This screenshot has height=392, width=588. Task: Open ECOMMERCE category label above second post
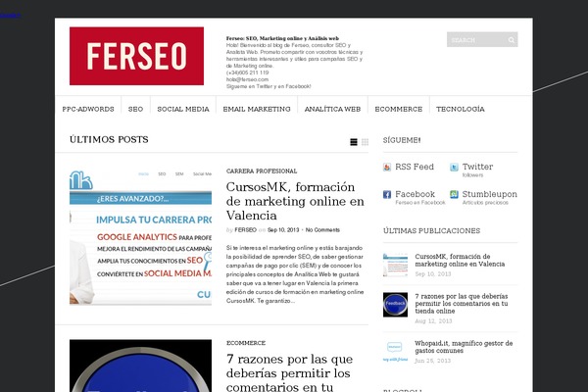[x=246, y=343]
